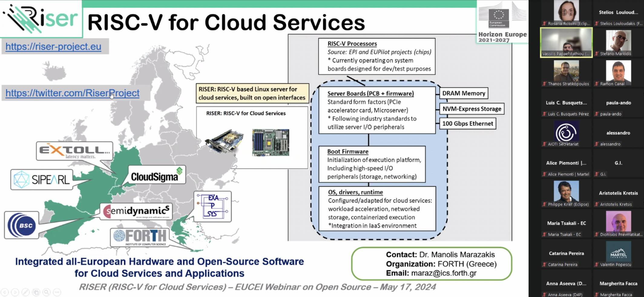Open the twitter.com/RiserProject link

pyautogui.click(x=72, y=93)
